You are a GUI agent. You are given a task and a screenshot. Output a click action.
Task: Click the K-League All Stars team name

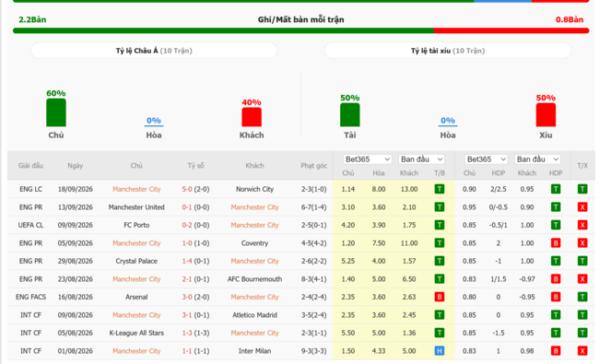click(136, 333)
